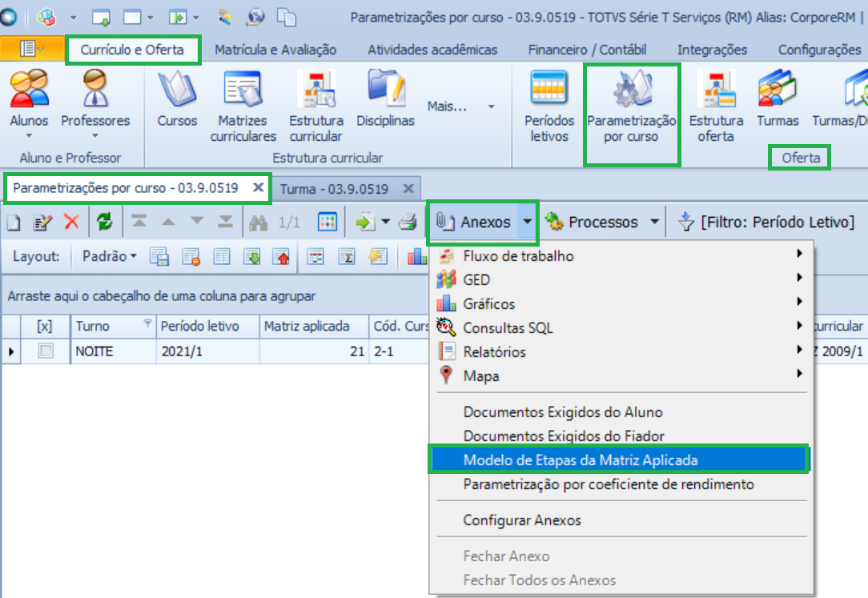Click the globe icon in the title bar
Image resolution: width=868 pixels, height=598 pixels.
pyautogui.click(x=255, y=17)
